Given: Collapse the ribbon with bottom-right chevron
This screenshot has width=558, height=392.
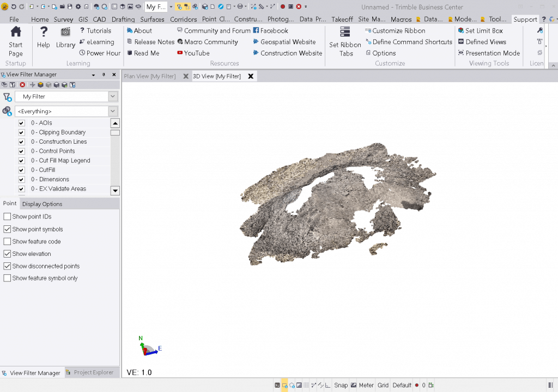Looking at the screenshot, I should coord(553,65).
